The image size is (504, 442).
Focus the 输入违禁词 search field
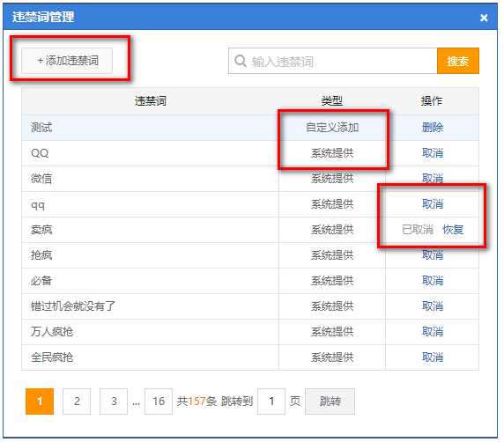tap(333, 61)
